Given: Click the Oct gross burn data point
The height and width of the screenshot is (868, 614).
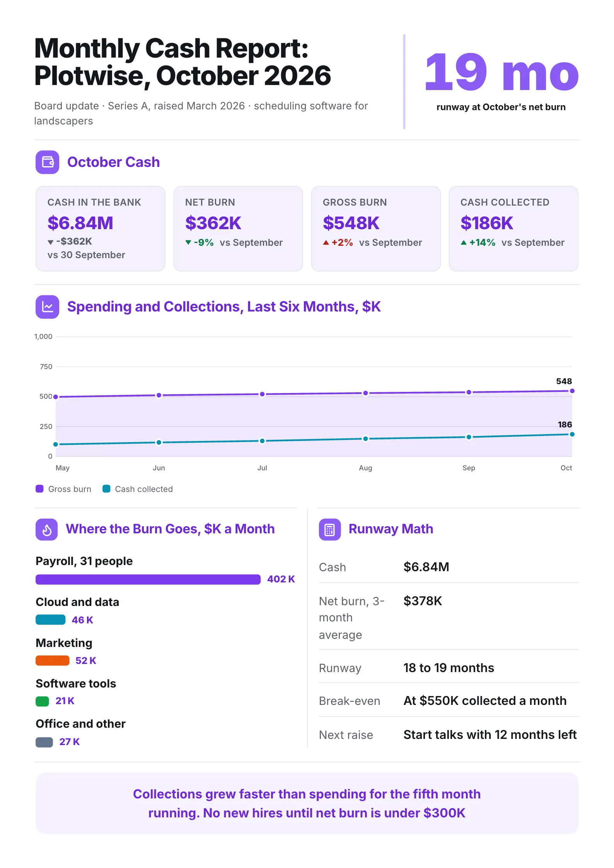Looking at the screenshot, I should pos(572,391).
